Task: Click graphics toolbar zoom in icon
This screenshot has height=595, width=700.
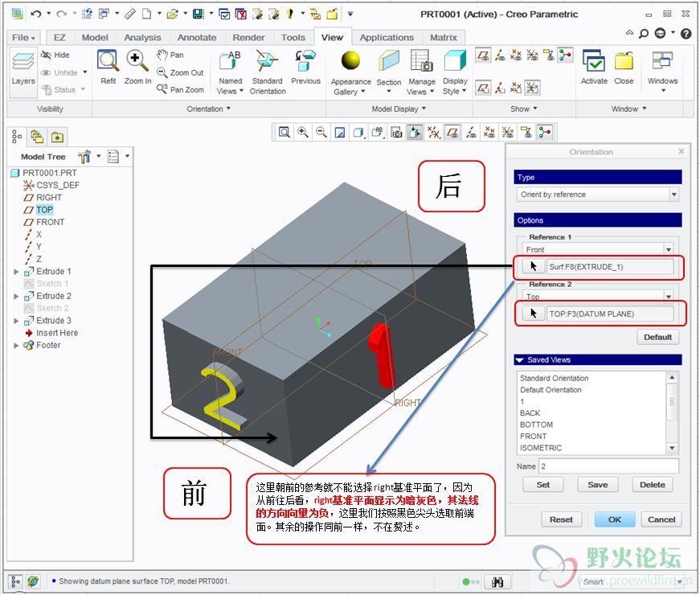Action: 303,132
